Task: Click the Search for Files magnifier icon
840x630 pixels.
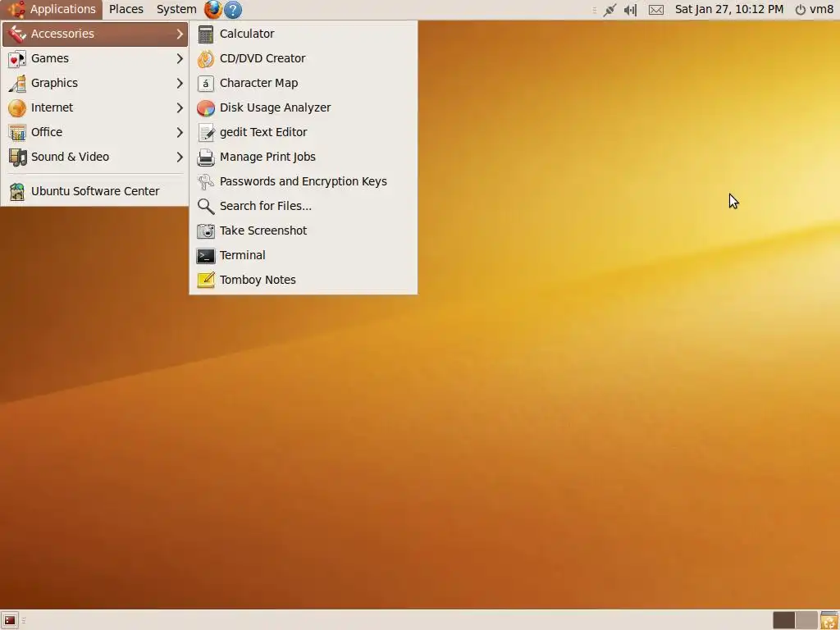Action: pos(206,206)
